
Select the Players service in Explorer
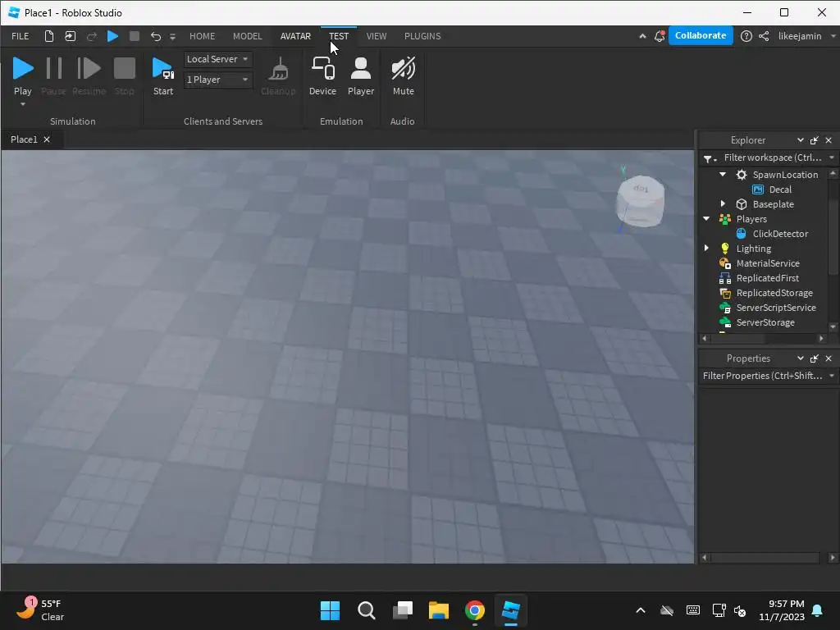click(x=751, y=219)
